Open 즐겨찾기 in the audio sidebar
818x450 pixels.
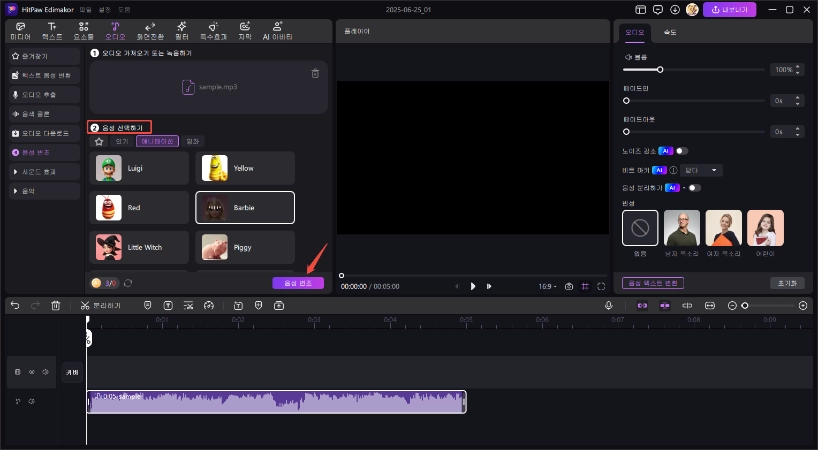(x=44, y=56)
